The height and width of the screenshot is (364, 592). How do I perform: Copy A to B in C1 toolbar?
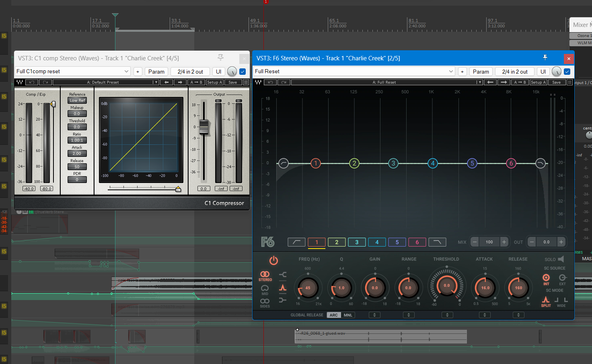coord(196,82)
